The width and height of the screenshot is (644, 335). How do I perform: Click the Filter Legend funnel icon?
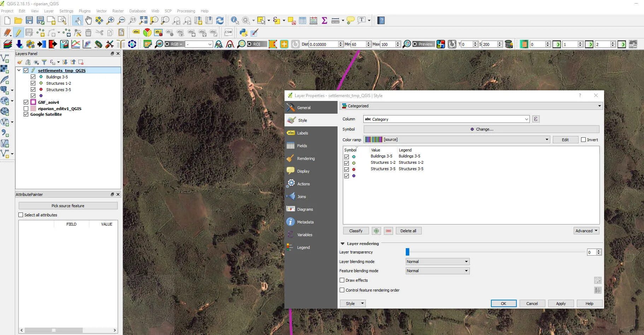[x=44, y=62]
